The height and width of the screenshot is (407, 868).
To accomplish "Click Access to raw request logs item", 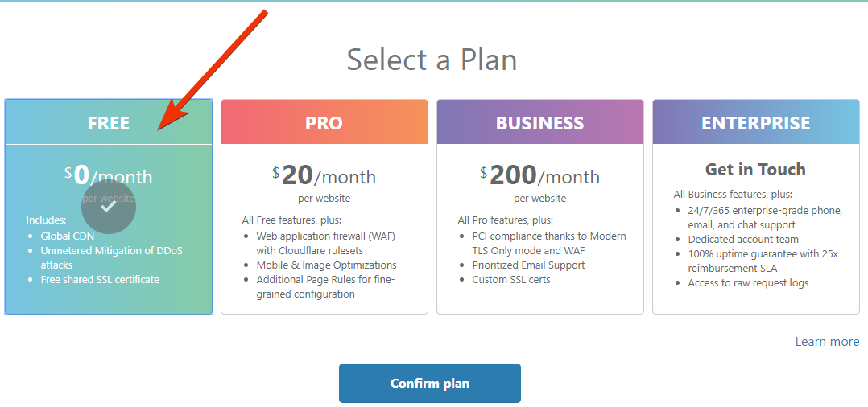I will coord(748,283).
